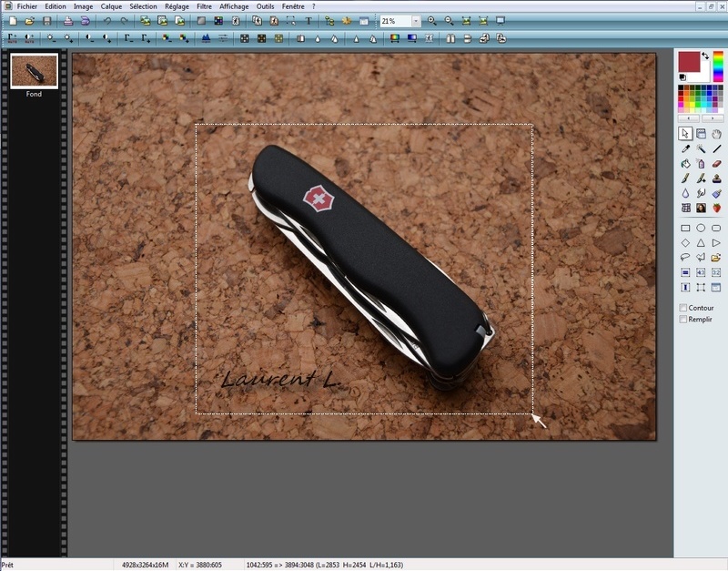This screenshot has width=728, height=571.
Task: Enable the Contour checkbox
Action: click(x=683, y=308)
